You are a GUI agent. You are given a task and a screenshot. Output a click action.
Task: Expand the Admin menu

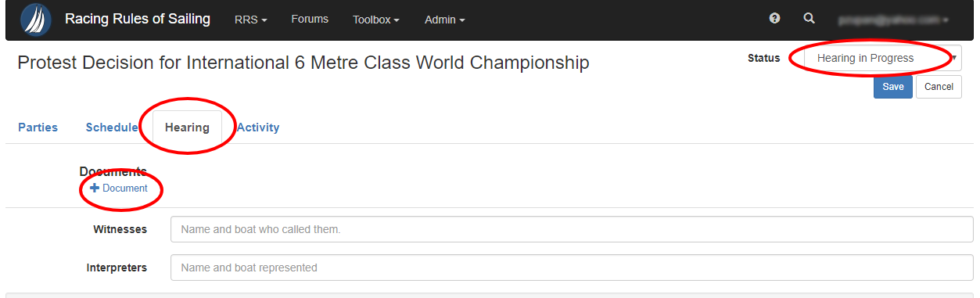[x=444, y=20]
